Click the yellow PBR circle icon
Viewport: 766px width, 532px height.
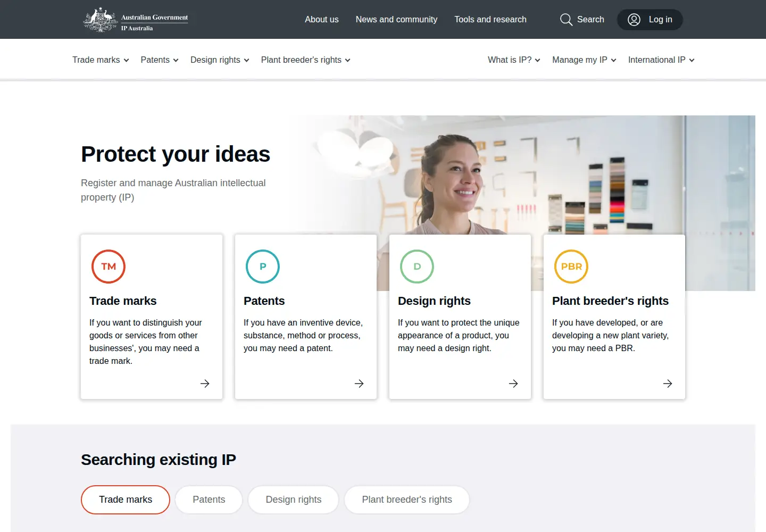(571, 267)
